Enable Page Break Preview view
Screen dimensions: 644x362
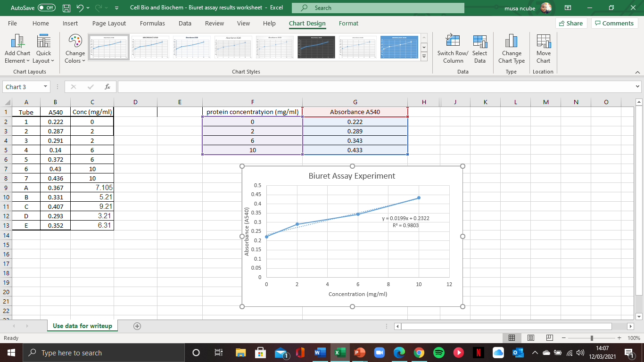pyautogui.click(x=549, y=337)
